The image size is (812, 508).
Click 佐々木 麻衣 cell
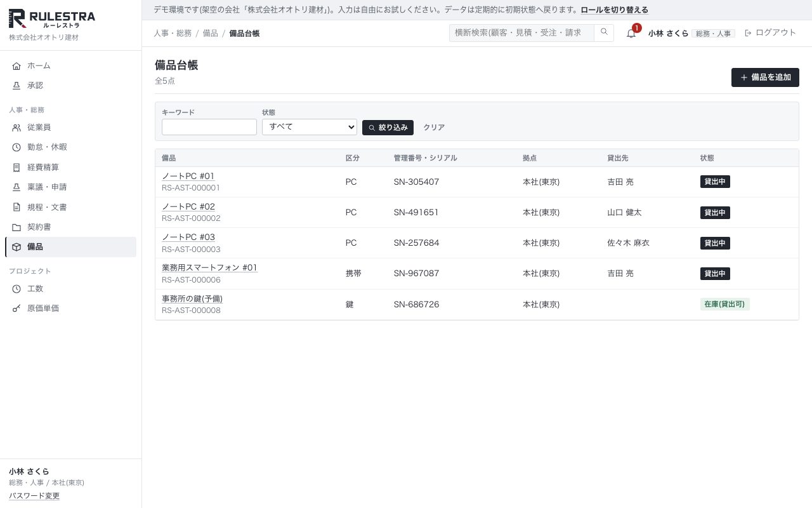click(x=628, y=243)
